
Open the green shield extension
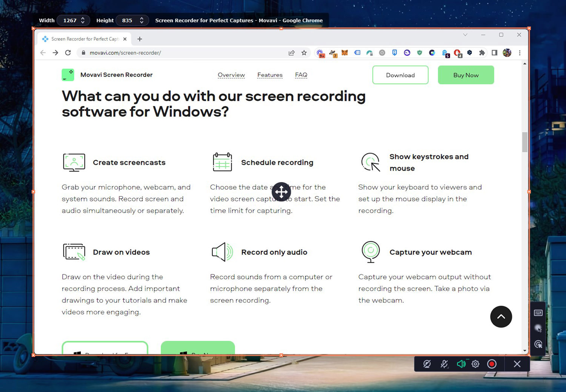click(420, 53)
